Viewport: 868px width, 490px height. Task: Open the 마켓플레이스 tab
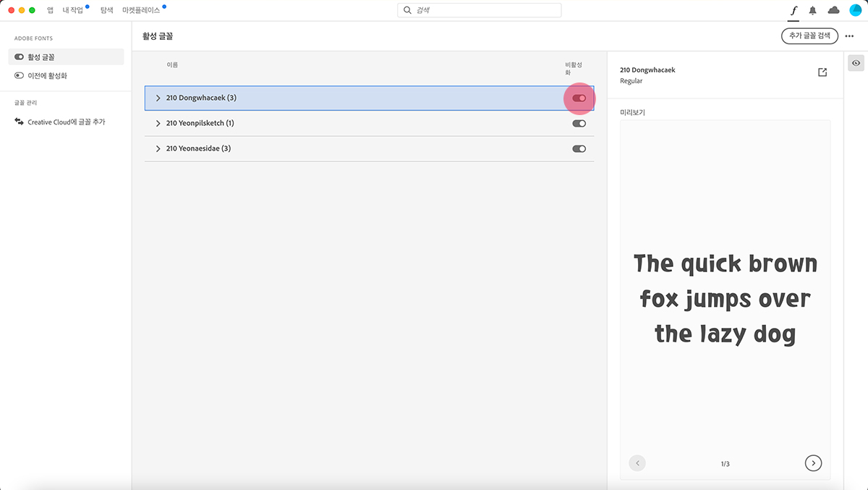(141, 10)
